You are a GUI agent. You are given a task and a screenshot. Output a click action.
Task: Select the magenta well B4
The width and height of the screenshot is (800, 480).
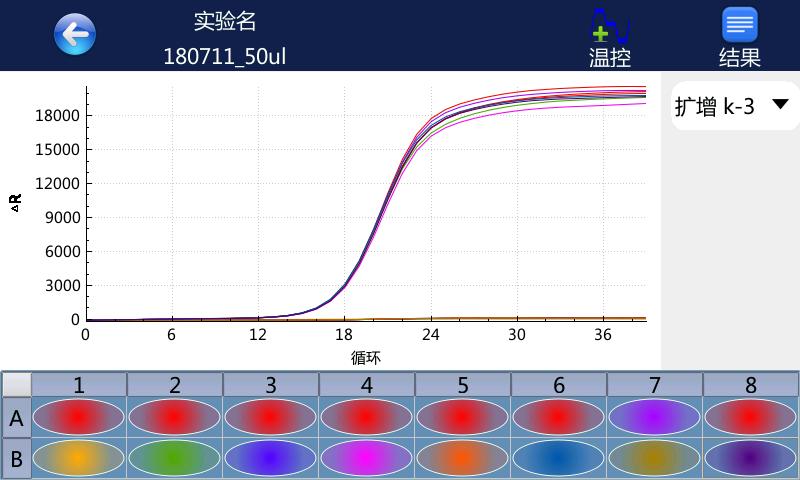[x=366, y=458]
